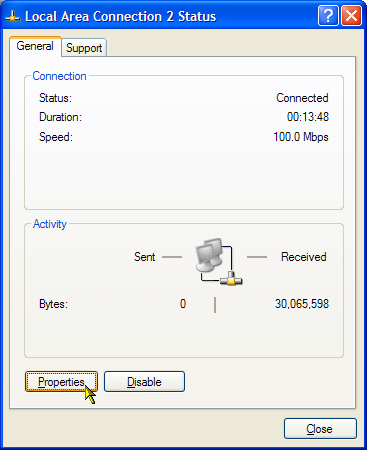Viewport: 367px width, 450px height.
Task: Click the Connection group heading
Action: (59, 76)
